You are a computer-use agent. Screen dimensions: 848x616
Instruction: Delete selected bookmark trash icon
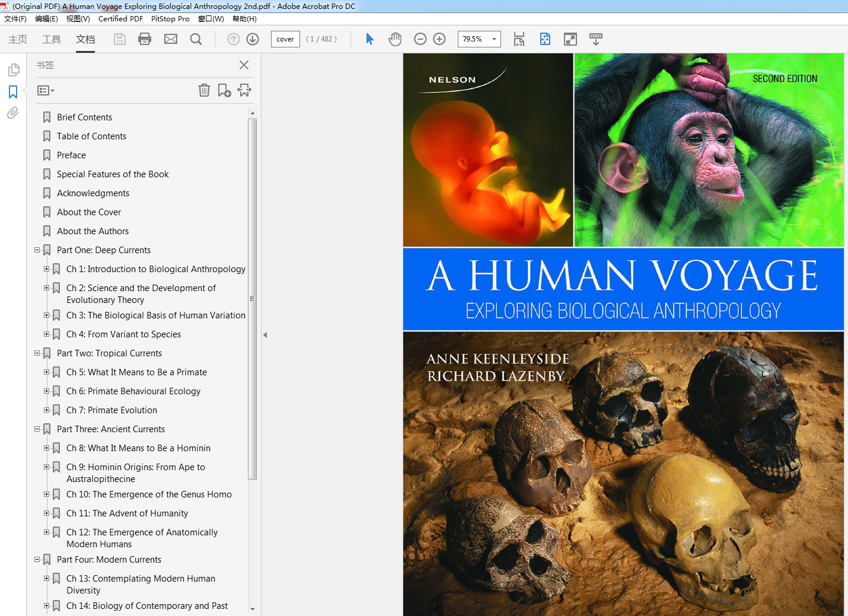click(204, 90)
